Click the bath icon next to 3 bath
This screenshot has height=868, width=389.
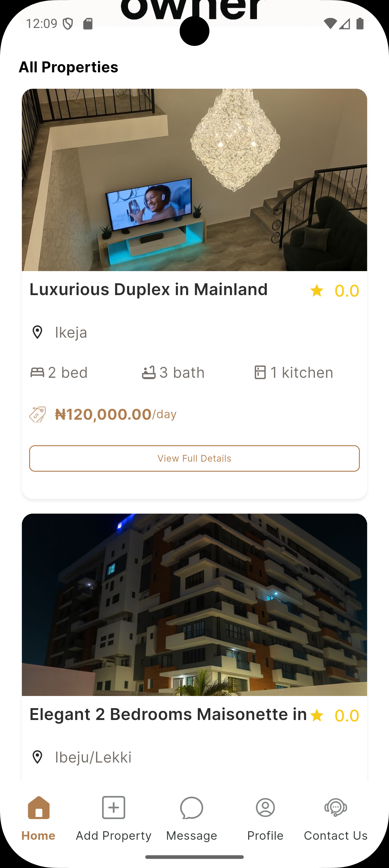click(149, 372)
